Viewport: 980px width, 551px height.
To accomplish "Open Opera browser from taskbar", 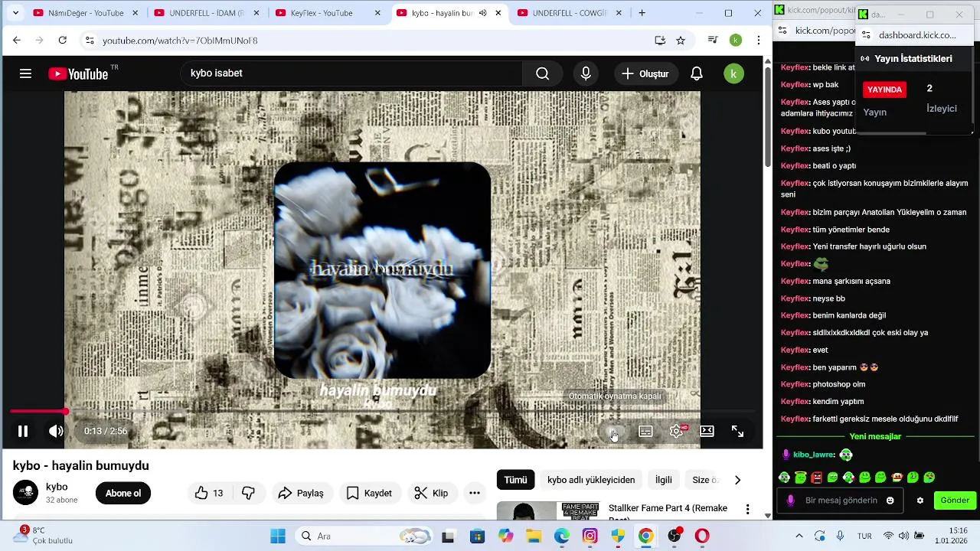I will click(702, 536).
